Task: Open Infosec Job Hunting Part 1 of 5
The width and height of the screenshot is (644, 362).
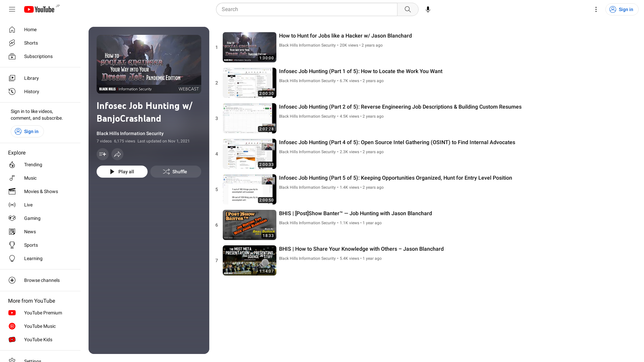Action: coord(361,71)
